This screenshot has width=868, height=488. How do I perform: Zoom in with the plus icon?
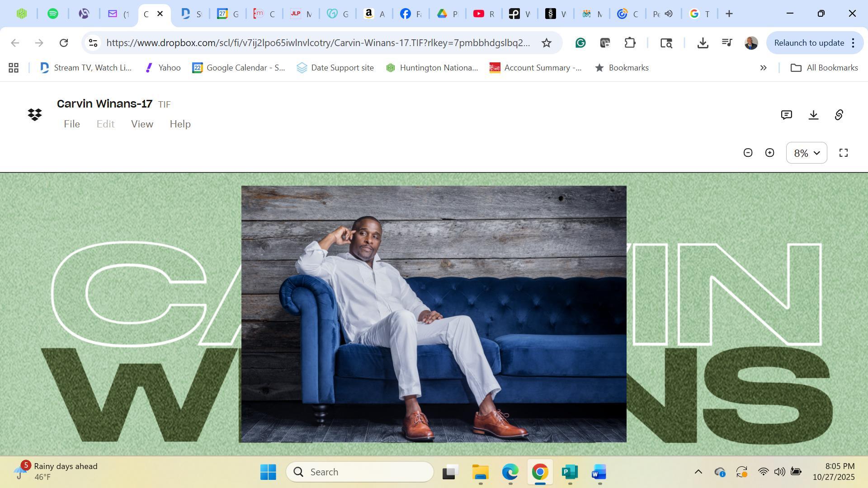[769, 153]
